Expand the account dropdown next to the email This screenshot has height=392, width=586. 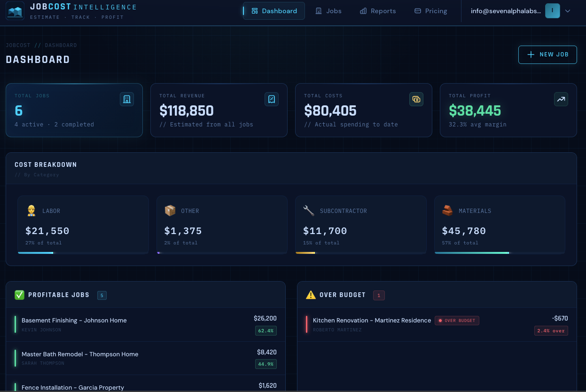pos(567,10)
